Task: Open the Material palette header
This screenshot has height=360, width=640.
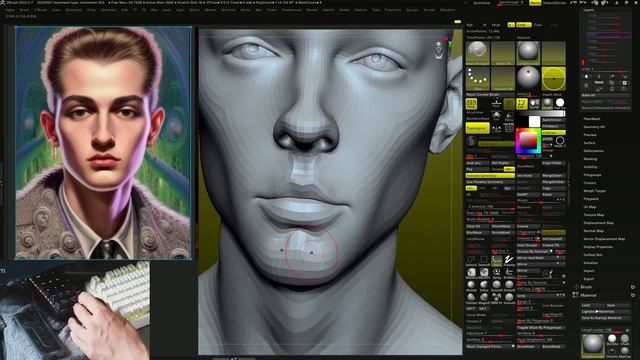Action: (588, 295)
